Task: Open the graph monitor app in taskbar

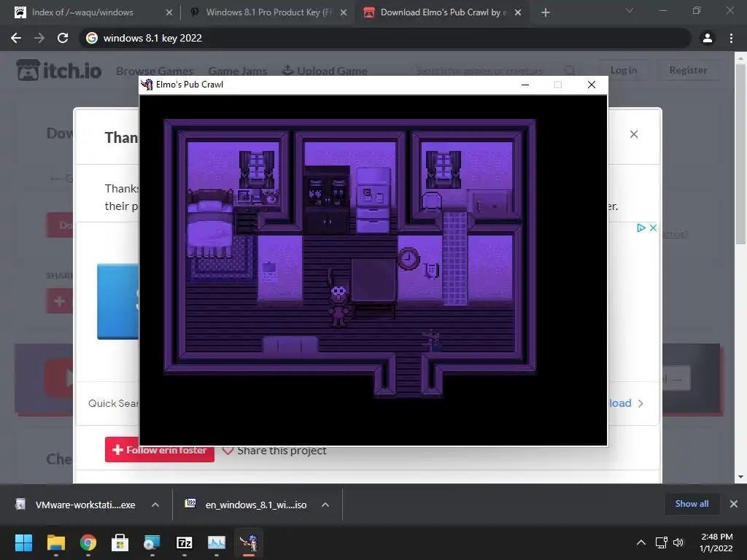Action: [216, 542]
